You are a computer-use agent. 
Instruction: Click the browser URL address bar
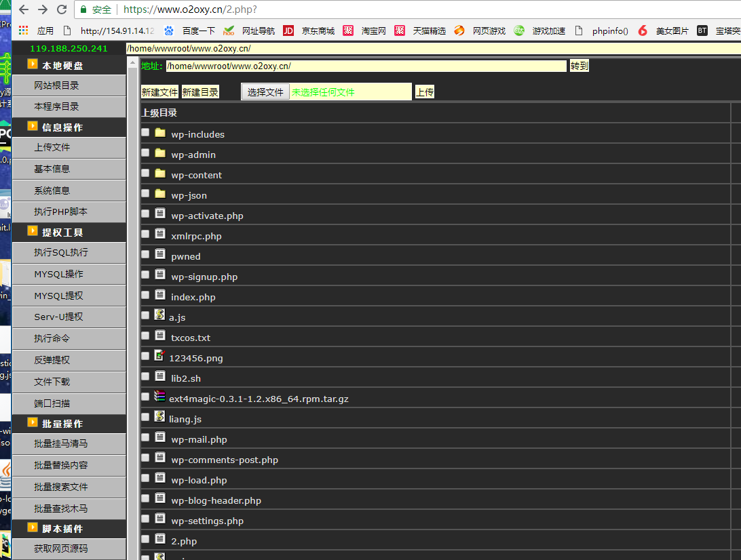coord(406,9)
